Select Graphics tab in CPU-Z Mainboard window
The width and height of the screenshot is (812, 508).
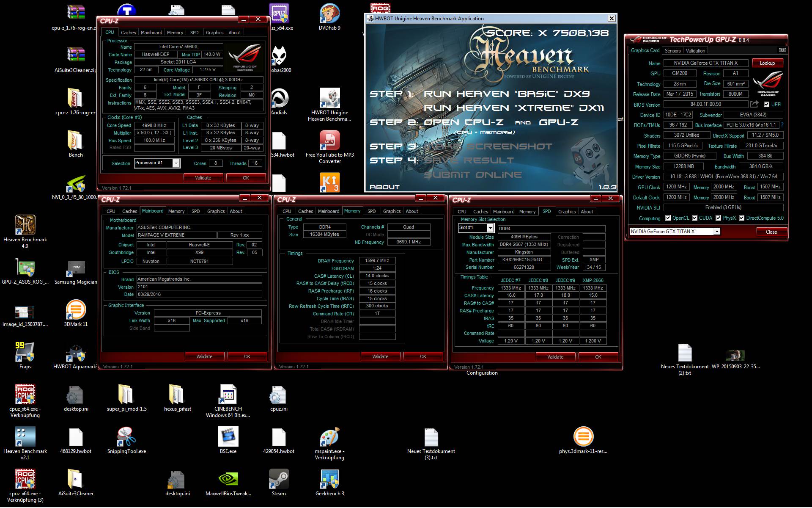(216, 211)
